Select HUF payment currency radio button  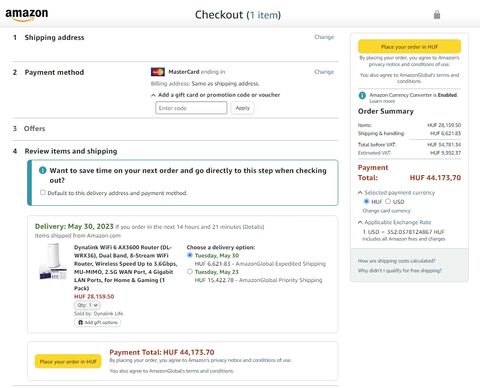tap(366, 201)
